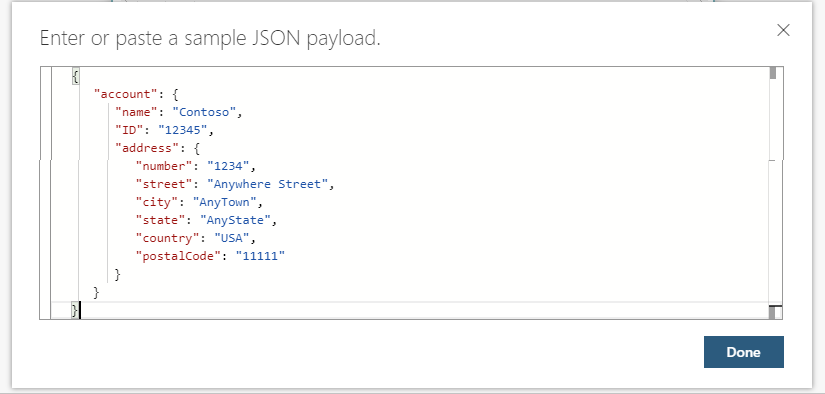This screenshot has height=394, width=825.
Task: Click the scrollbar bottom corner handle
Action: [775, 312]
